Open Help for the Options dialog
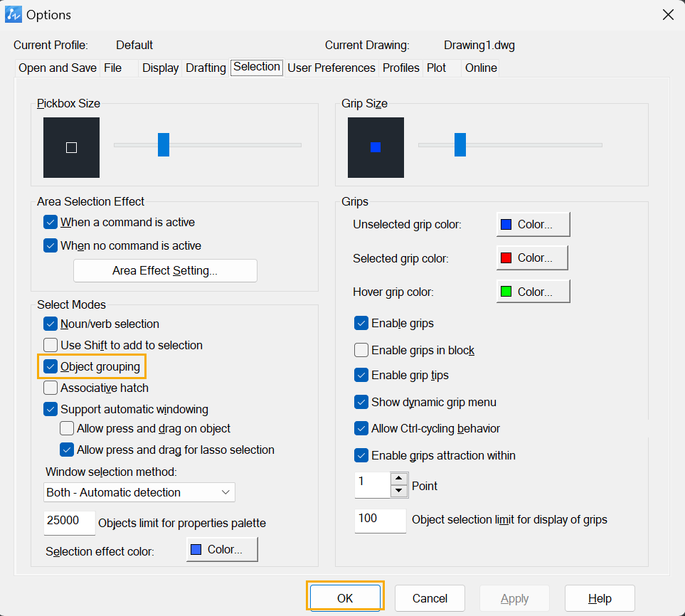The image size is (685, 616). click(x=600, y=598)
